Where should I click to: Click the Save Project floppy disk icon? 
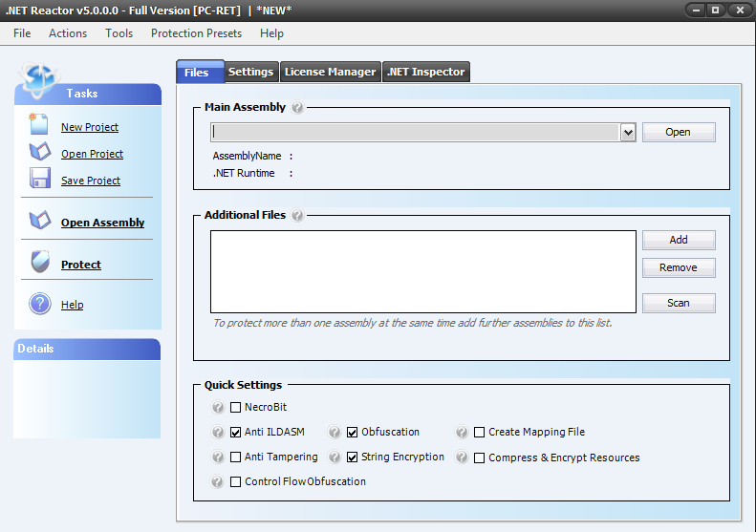click(39, 178)
